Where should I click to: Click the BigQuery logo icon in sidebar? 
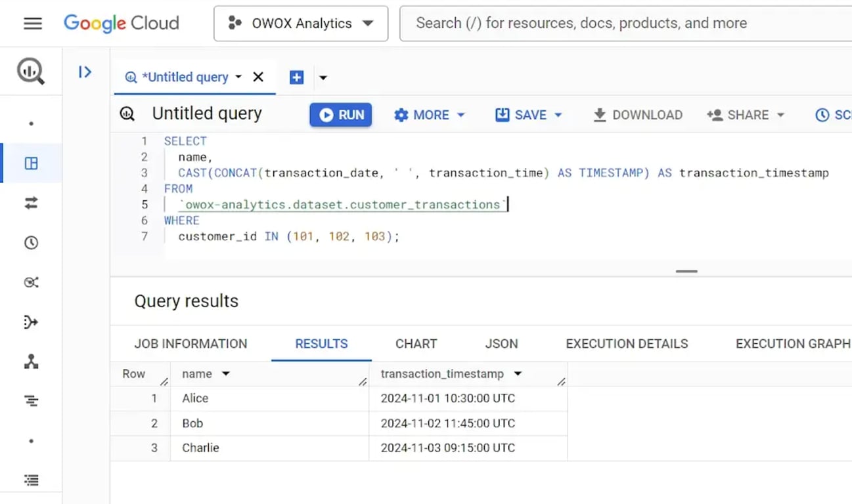(31, 71)
